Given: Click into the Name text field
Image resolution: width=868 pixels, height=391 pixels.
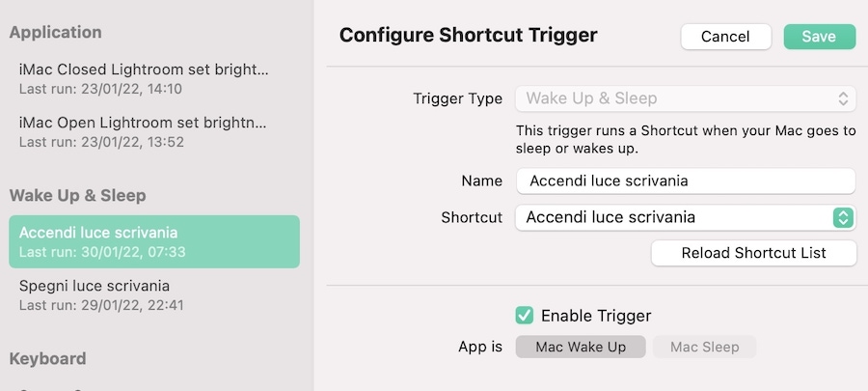Looking at the screenshot, I should (686, 182).
